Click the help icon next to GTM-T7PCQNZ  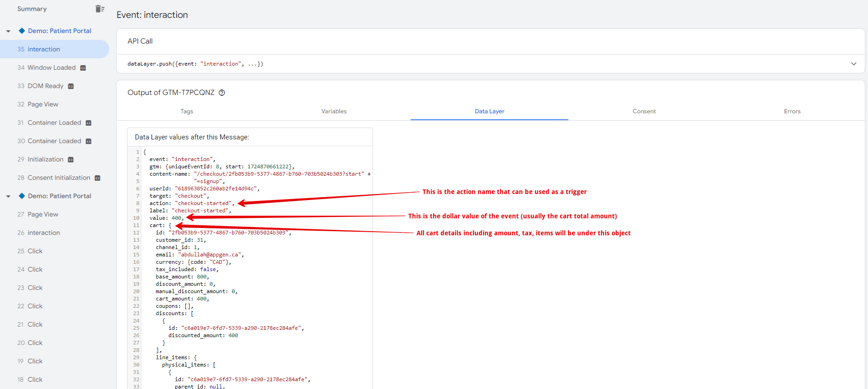(x=222, y=93)
